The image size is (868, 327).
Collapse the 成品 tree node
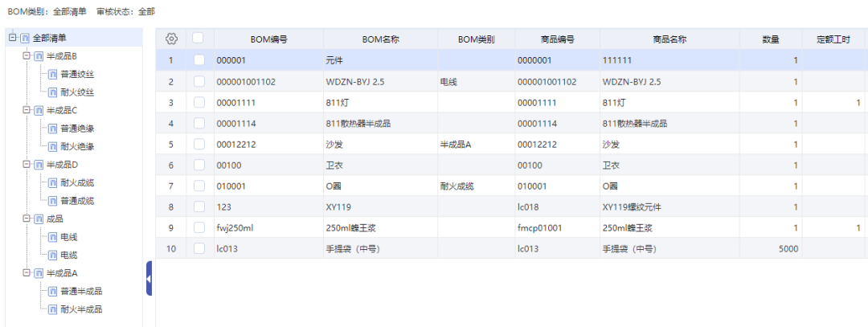pyautogui.click(x=27, y=219)
